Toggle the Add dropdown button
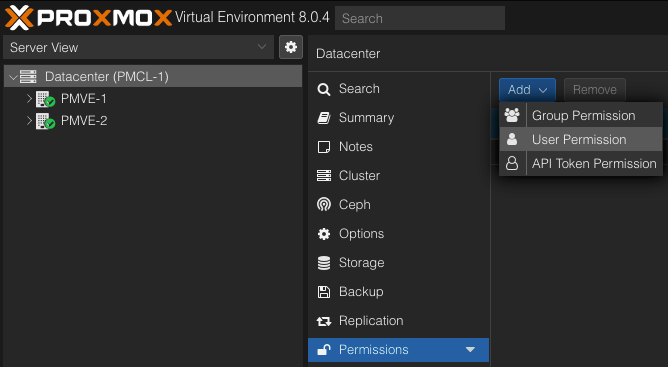 (527, 90)
